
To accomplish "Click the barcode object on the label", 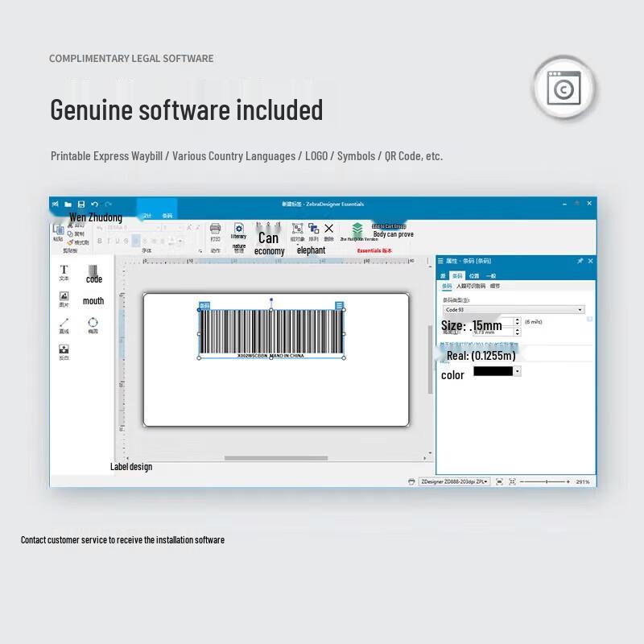I will tap(270, 332).
